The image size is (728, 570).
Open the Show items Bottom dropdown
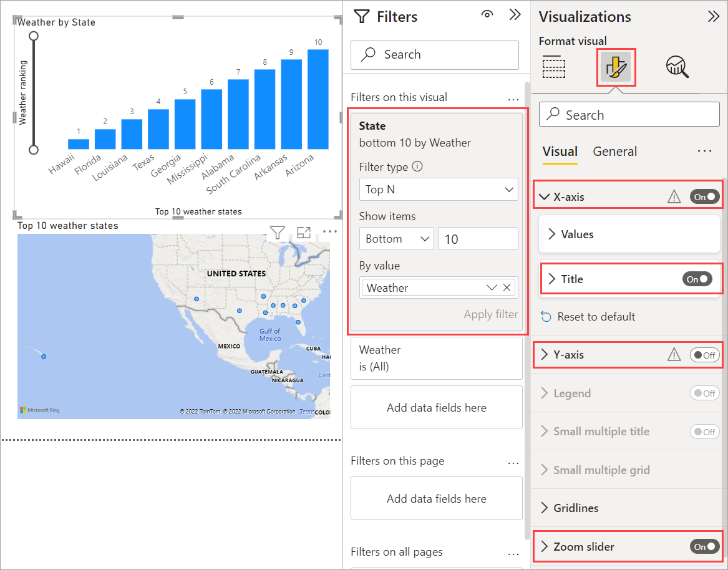(x=396, y=239)
